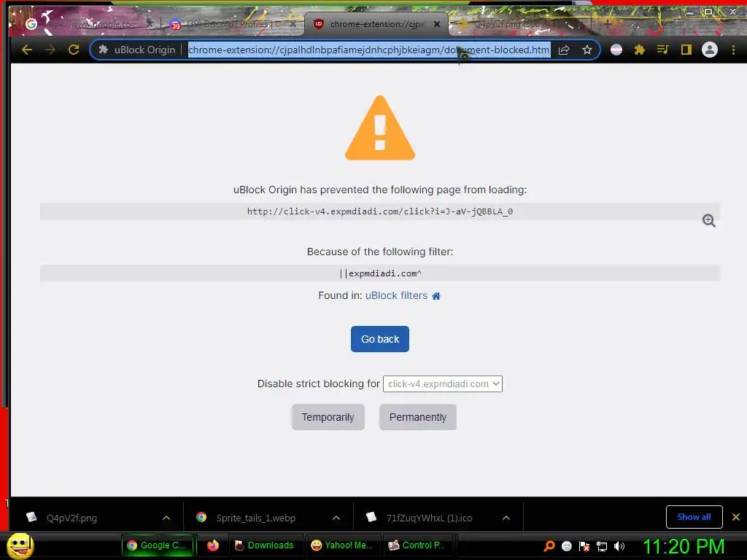
Task: Open the striped round extension icon in toolbar
Action: tap(616, 50)
